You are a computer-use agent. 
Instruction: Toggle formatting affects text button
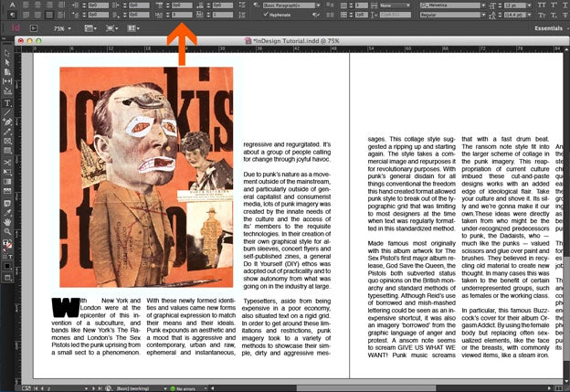point(10,257)
